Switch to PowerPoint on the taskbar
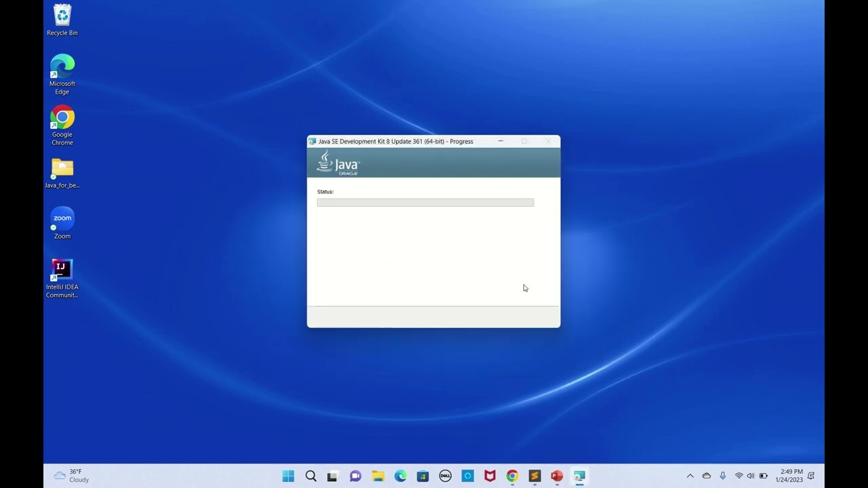Image resolution: width=868 pixels, height=488 pixels. coord(557,476)
